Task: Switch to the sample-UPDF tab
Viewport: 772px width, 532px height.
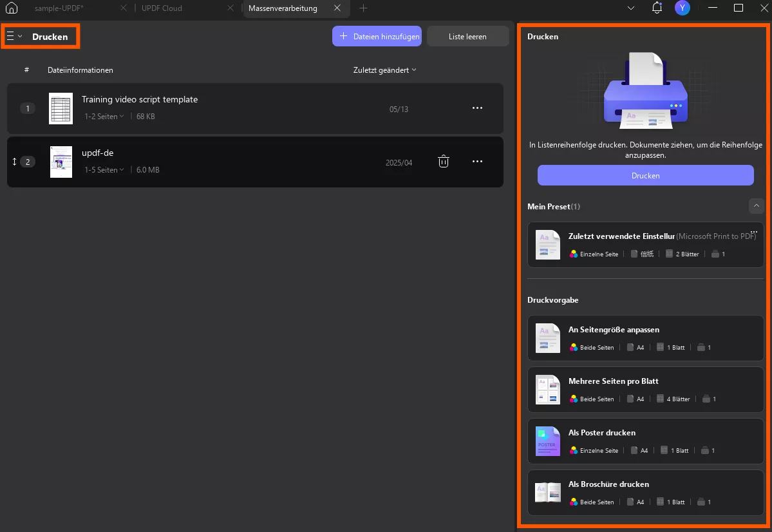Action: coord(59,8)
